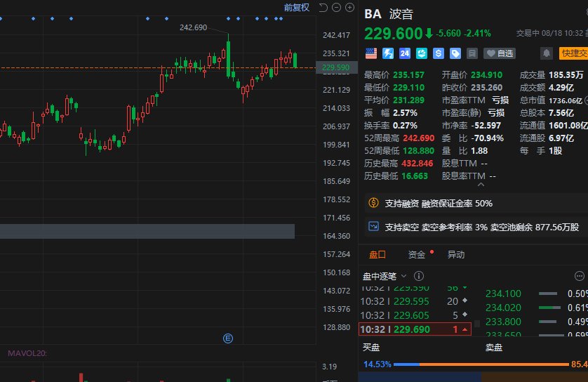588x382 pixels.
Task: Zoom out the candlestick chart (minus icon)
Action: [336, 8]
